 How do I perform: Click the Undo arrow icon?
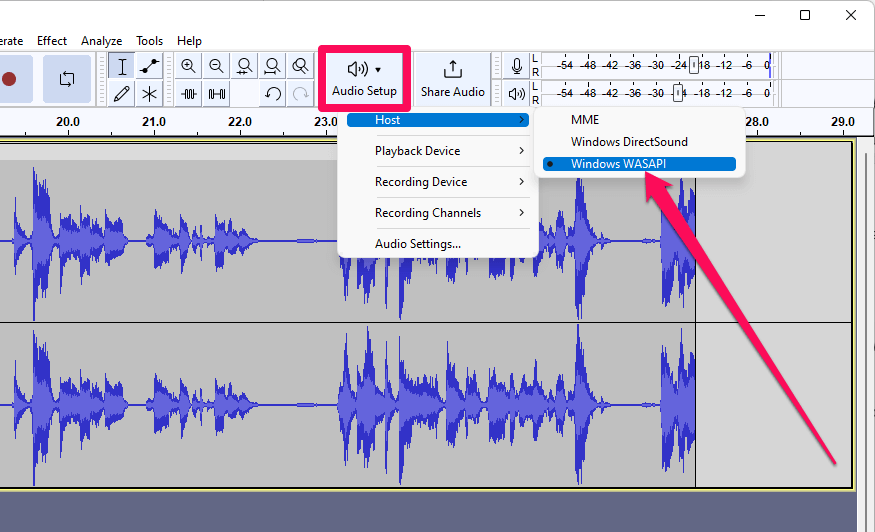point(272,93)
